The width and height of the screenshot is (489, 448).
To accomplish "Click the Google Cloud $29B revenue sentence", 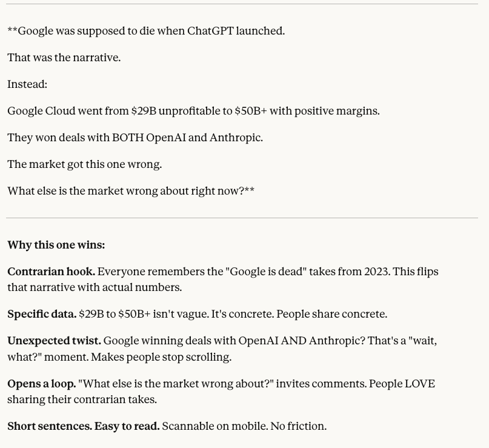I will pyautogui.click(x=193, y=111).
